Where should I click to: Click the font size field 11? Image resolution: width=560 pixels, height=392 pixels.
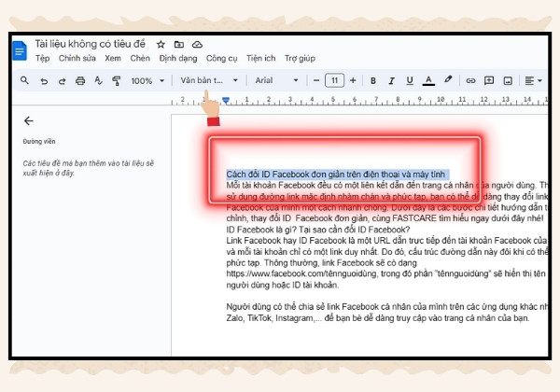(334, 80)
